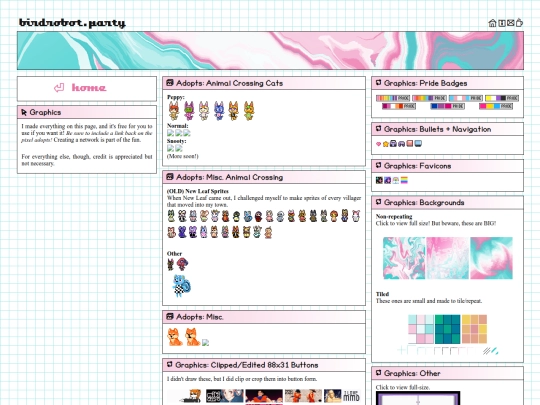This screenshot has height=405, width=540.
Task: Click the yellow star bullet graphic
Action: pyautogui.click(x=386, y=144)
